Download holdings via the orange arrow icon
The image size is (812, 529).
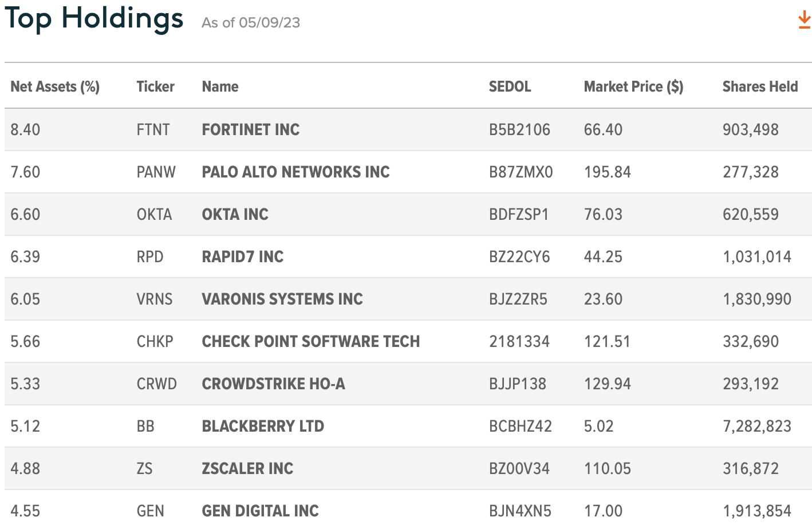tap(804, 20)
